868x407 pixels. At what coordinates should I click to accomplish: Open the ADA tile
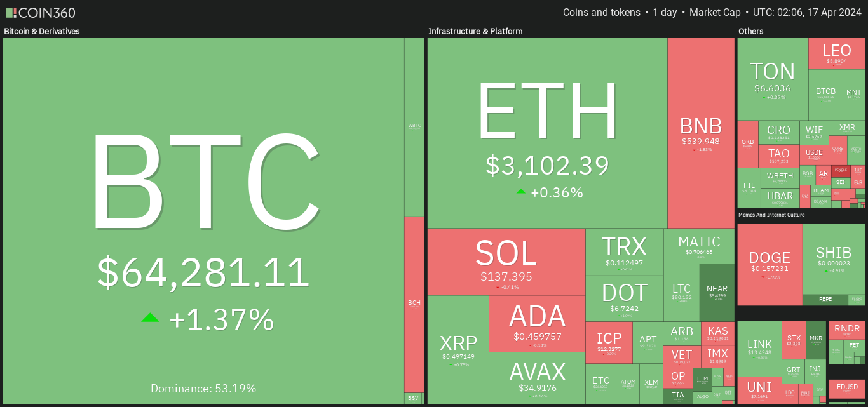coord(537,324)
